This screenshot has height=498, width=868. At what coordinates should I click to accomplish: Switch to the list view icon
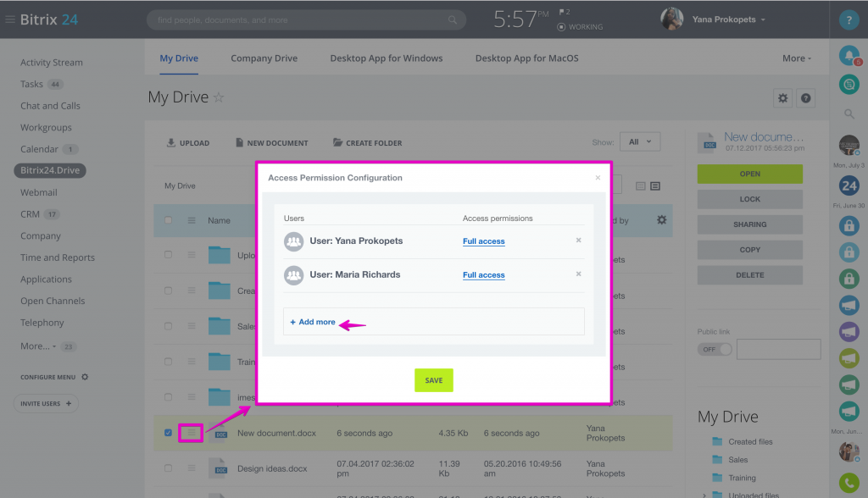(x=655, y=186)
